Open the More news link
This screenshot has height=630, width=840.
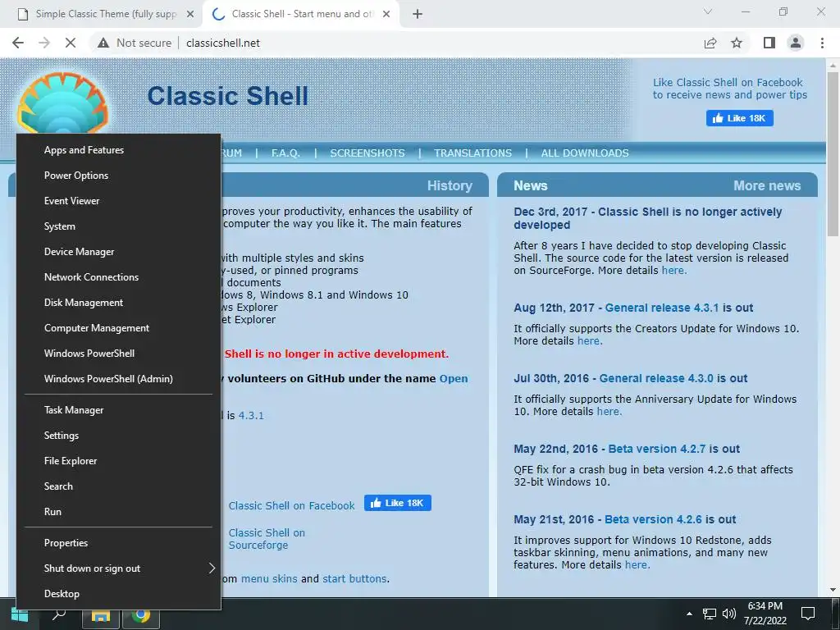pos(767,186)
